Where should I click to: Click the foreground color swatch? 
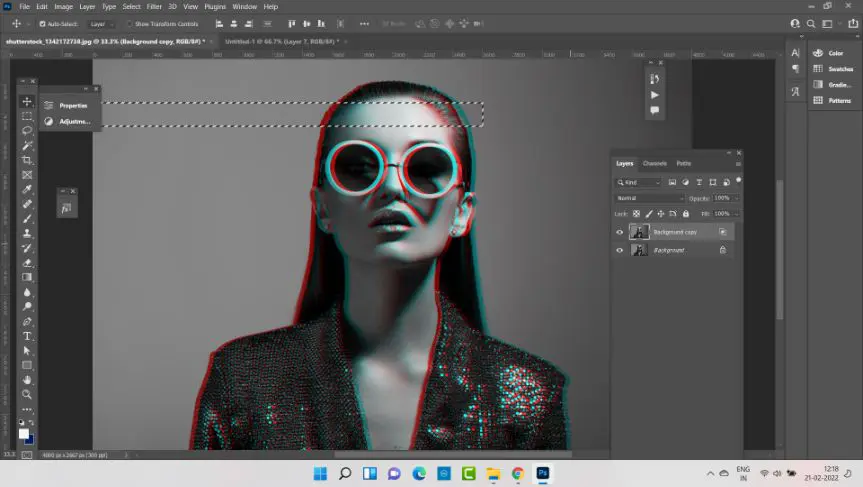pyautogui.click(x=24, y=433)
